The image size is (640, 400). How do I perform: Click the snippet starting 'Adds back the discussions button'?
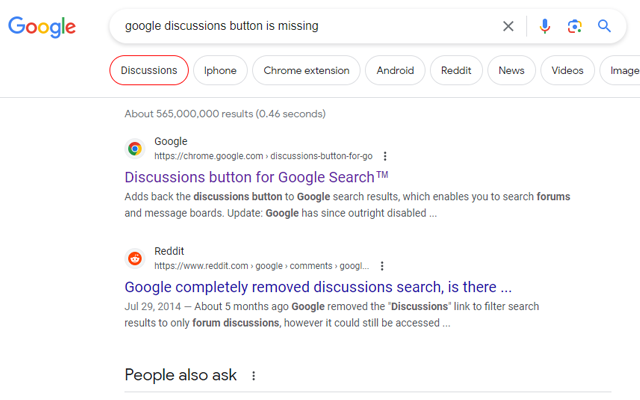tap(347, 205)
